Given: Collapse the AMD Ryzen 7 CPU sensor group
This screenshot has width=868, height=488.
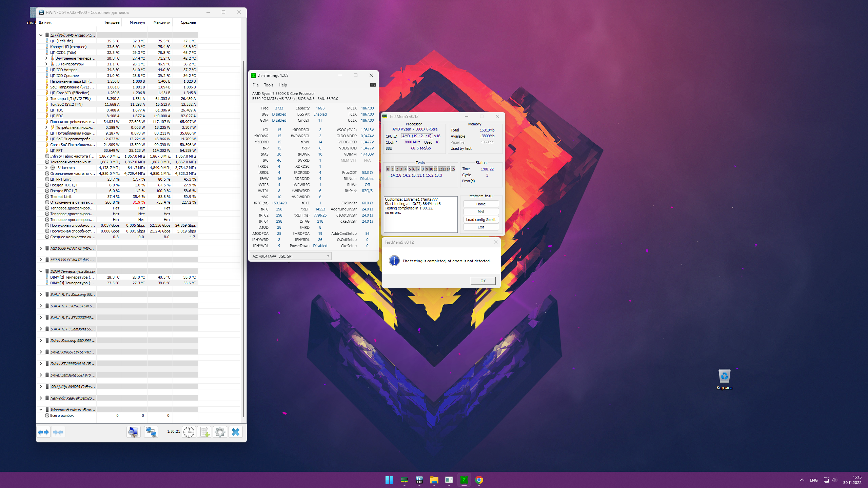Looking at the screenshot, I should point(41,35).
